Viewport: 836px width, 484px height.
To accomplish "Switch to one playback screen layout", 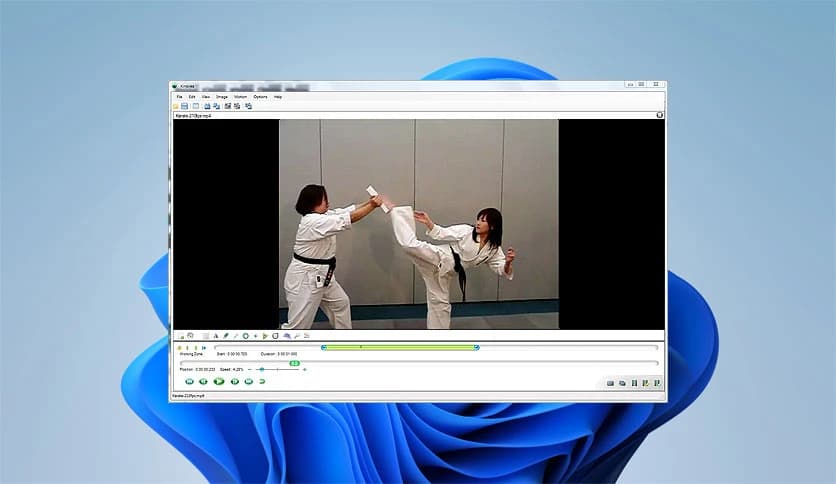I will click(207, 106).
